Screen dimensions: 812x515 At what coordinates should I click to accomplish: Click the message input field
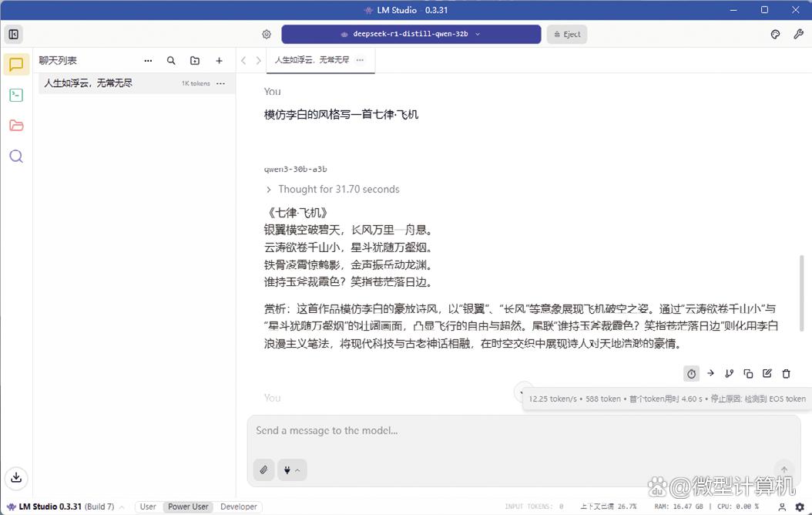coord(523,431)
